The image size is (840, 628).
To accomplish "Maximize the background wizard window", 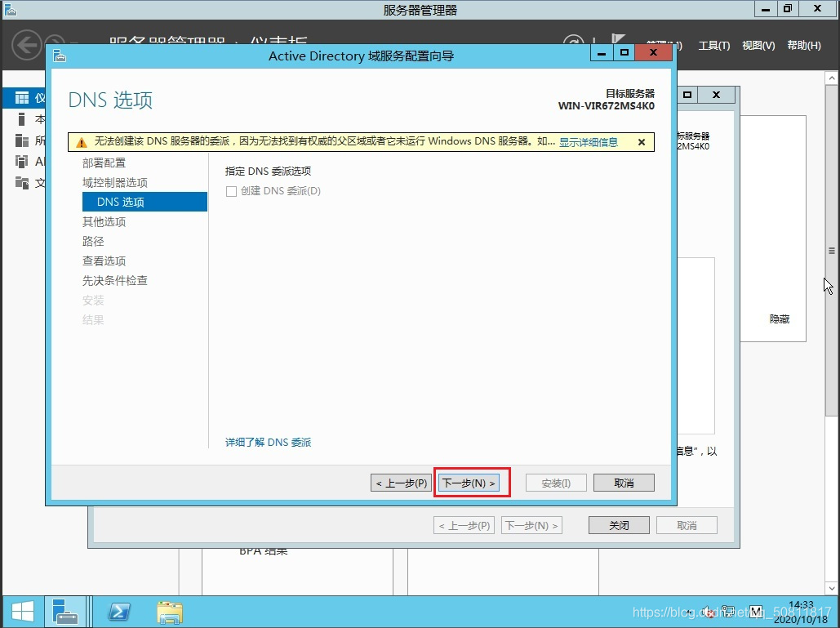I will point(688,95).
